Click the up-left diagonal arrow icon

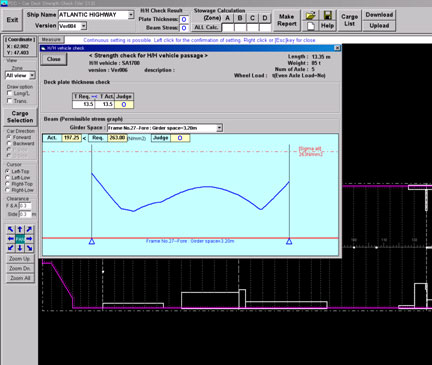click(x=11, y=229)
